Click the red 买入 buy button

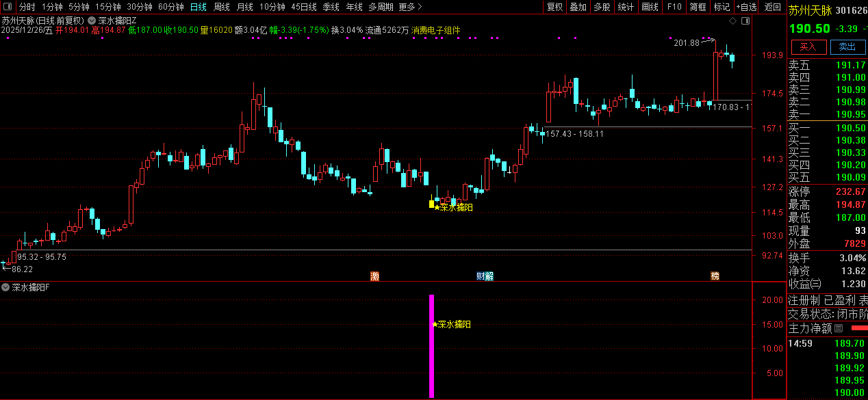point(808,46)
